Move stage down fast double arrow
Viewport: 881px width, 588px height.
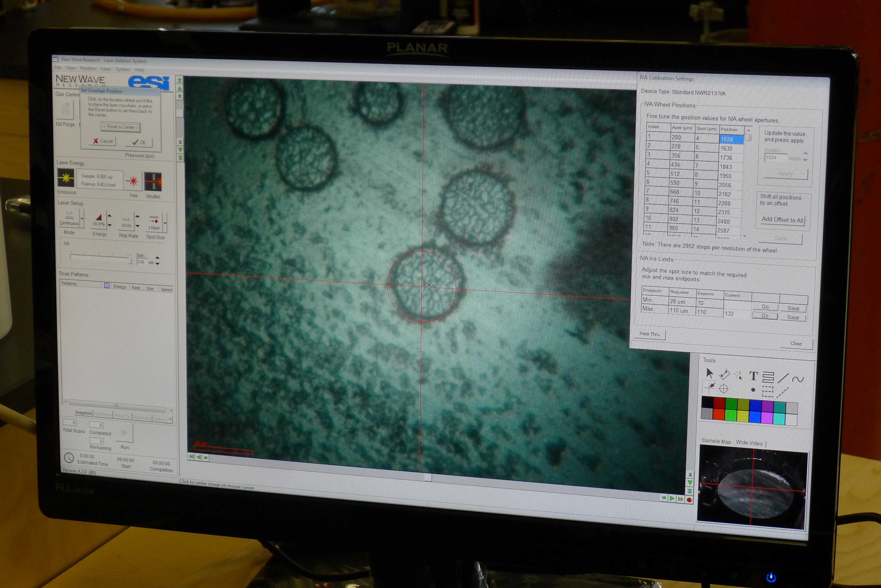(180, 158)
